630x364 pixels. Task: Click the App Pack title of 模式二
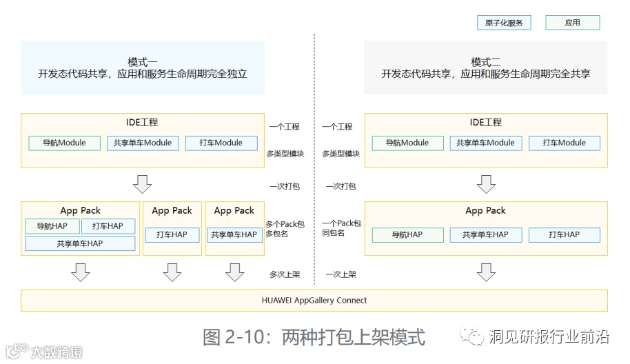(x=485, y=210)
